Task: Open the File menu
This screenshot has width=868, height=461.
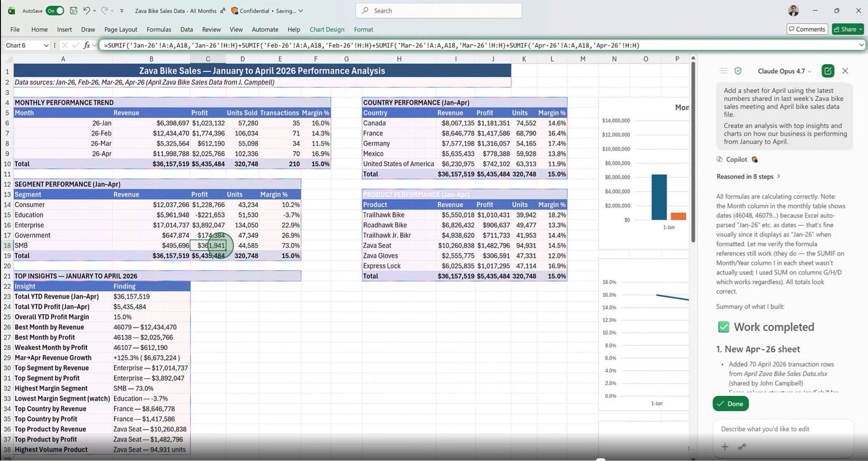Action: [x=15, y=29]
